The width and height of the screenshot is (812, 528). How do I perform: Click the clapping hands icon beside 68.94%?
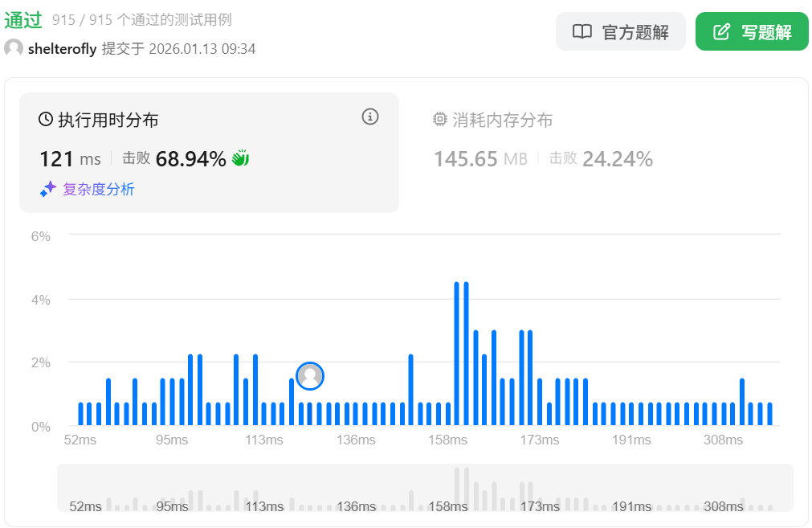(x=240, y=158)
